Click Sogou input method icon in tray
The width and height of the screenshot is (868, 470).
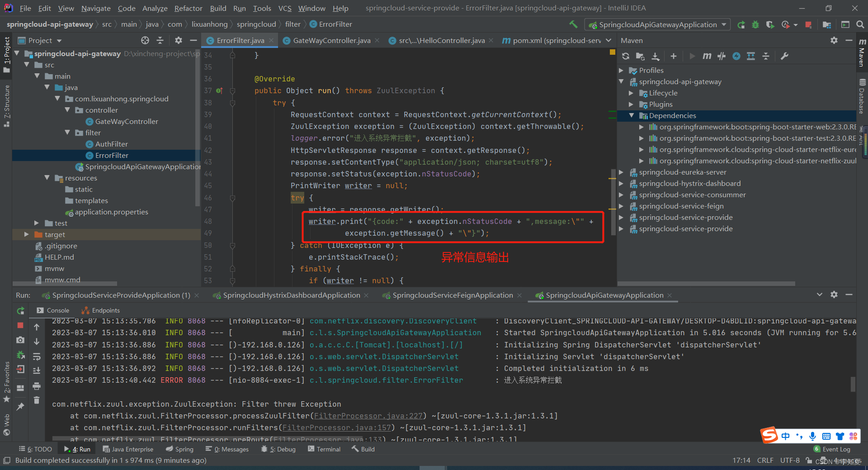click(769, 435)
